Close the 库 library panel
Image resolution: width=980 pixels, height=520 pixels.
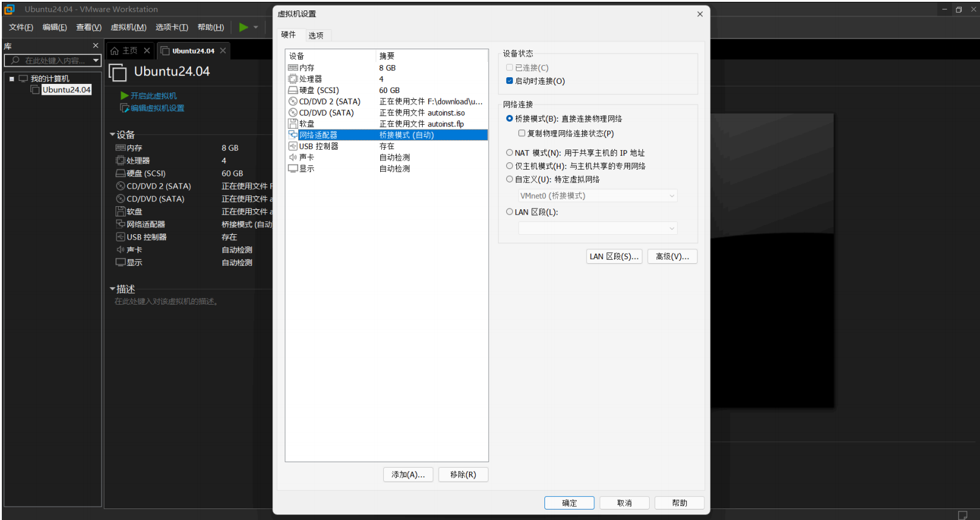click(x=96, y=46)
